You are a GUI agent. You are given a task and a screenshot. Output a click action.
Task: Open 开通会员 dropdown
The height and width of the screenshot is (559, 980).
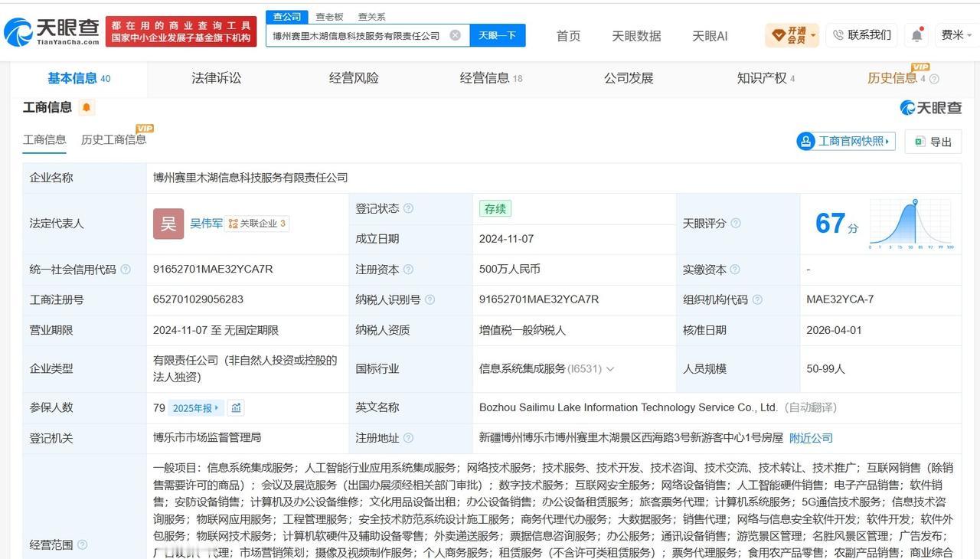click(792, 35)
